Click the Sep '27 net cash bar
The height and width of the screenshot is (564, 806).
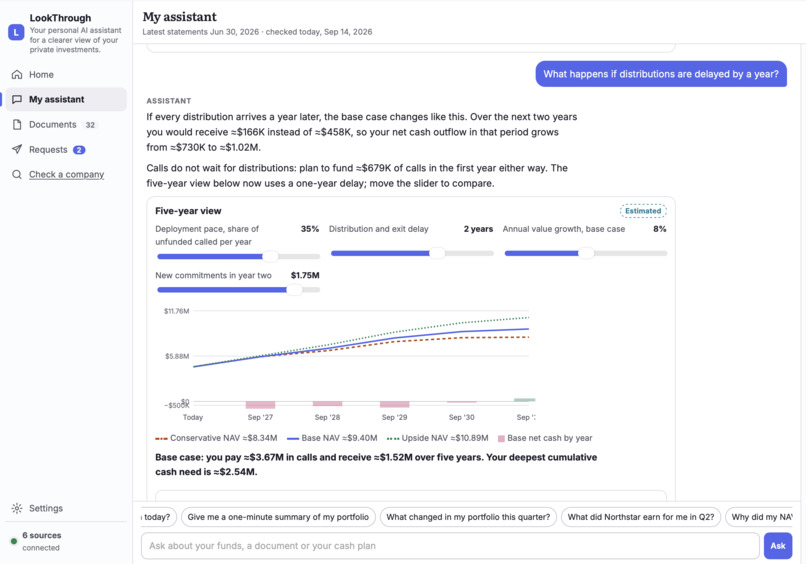point(261,405)
